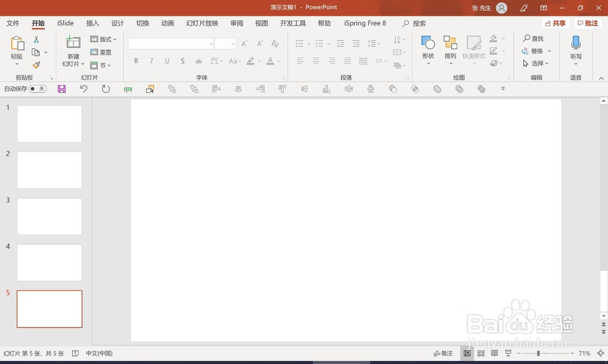
Task: Open the File tab
Action: pyautogui.click(x=13, y=23)
